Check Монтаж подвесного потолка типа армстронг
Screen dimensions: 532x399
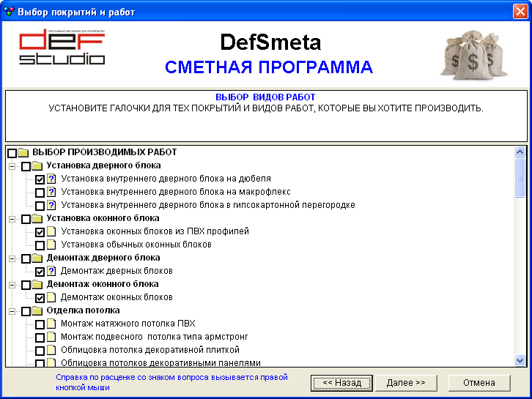coord(40,338)
